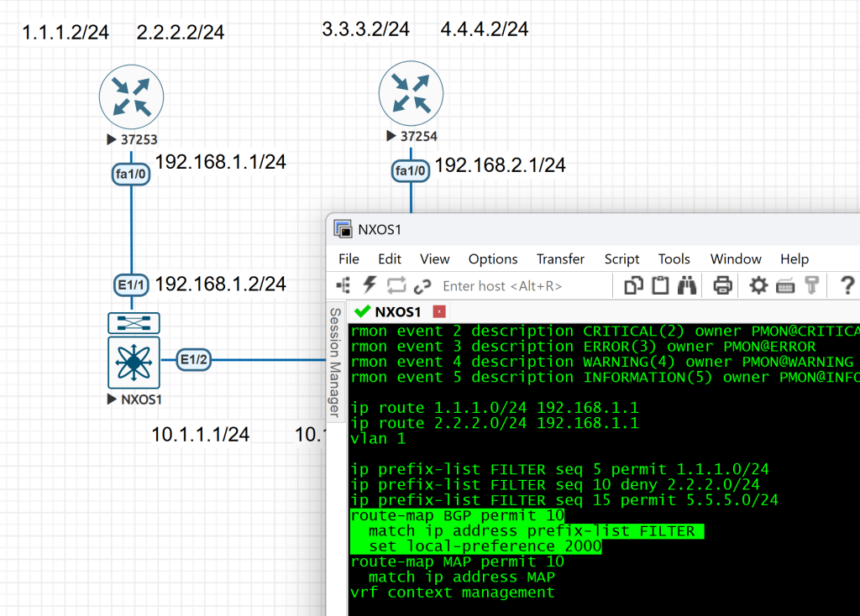
Task: Click the Quick Connect lightning icon
Action: (x=370, y=285)
